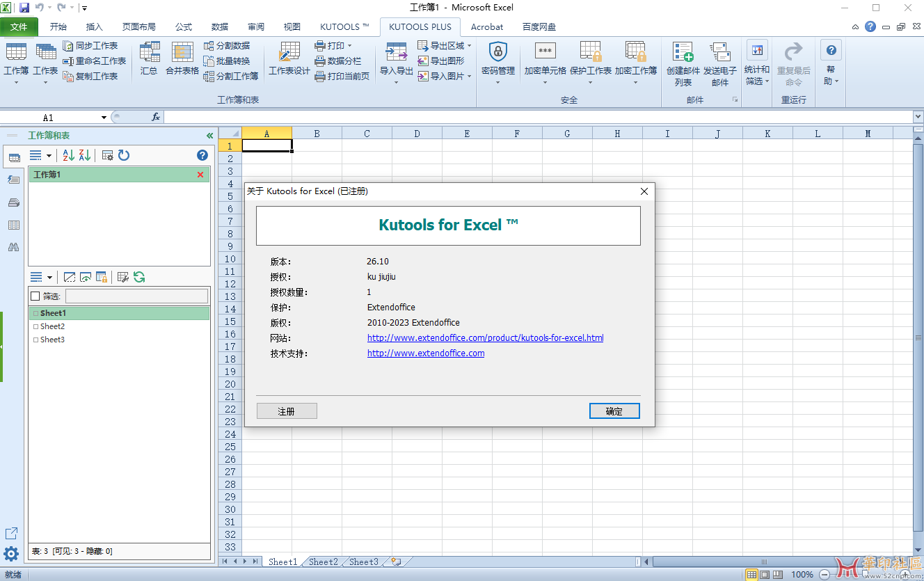Click the insert new sheet tab icon
Screen dimensions: 924x581
point(396,562)
